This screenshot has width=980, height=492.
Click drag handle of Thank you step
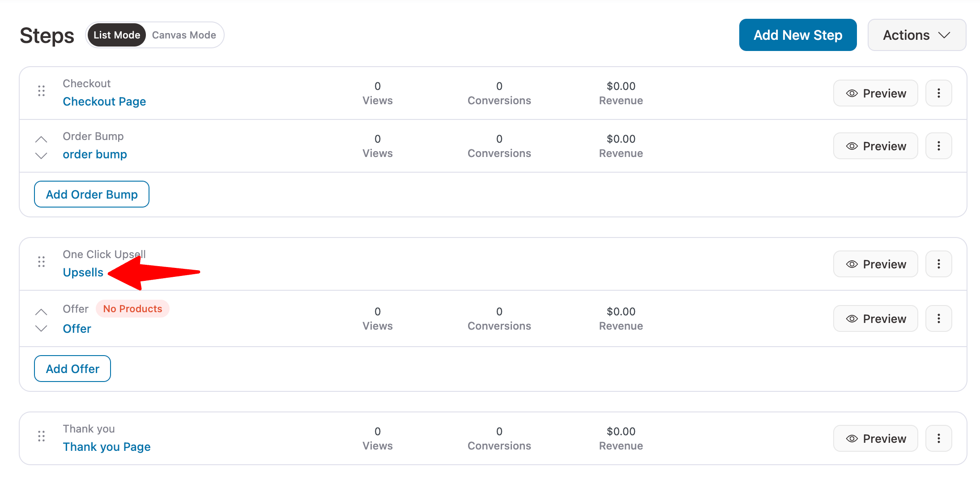(x=41, y=437)
